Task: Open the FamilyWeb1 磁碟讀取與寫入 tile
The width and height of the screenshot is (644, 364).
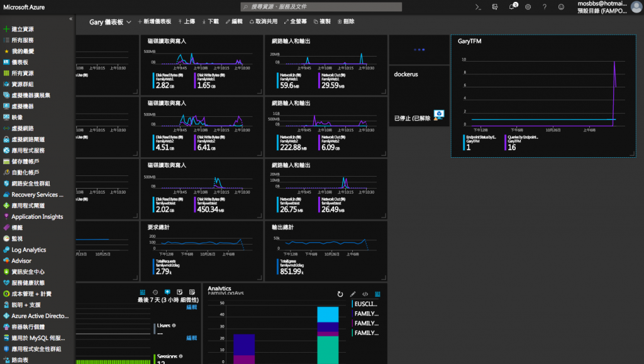Action: click(x=202, y=65)
